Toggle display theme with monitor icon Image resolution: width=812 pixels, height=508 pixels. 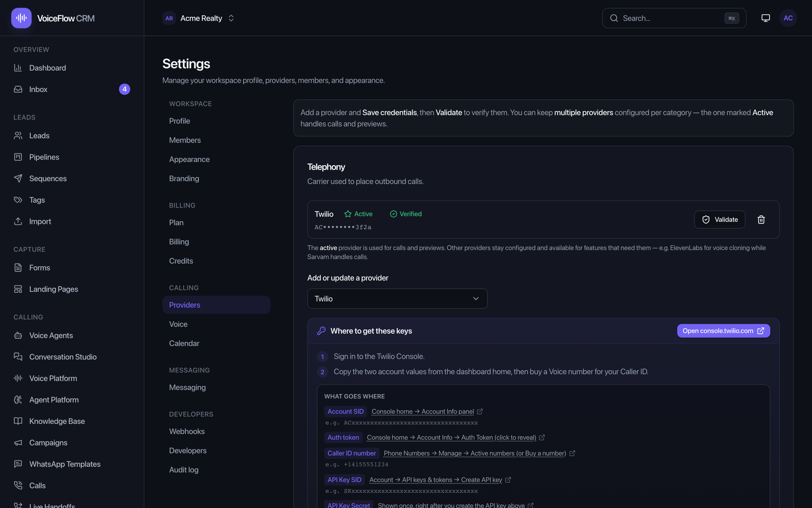[765, 18]
